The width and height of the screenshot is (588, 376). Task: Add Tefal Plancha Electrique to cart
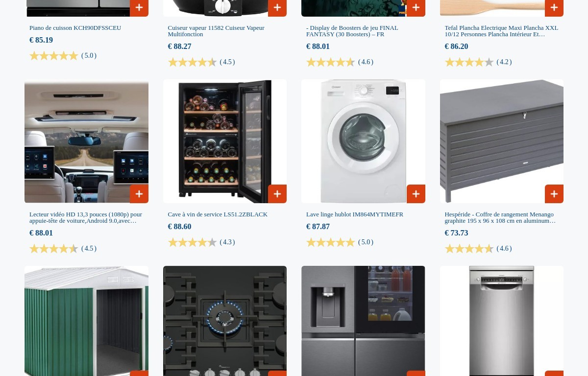pos(554,8)
